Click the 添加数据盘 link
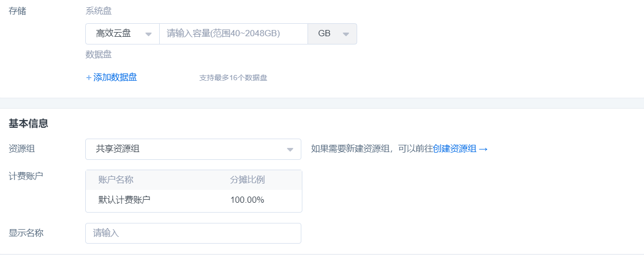The height and width of the screenshot is (255, 644). pyautogui.click(x=115, y=78)
